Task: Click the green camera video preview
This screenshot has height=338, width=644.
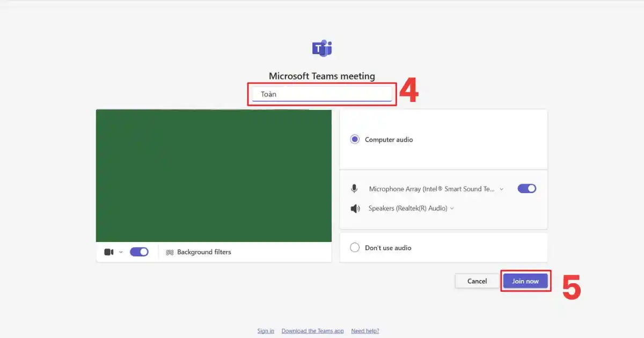Action: pyautogui.click(x=214, y=176)
